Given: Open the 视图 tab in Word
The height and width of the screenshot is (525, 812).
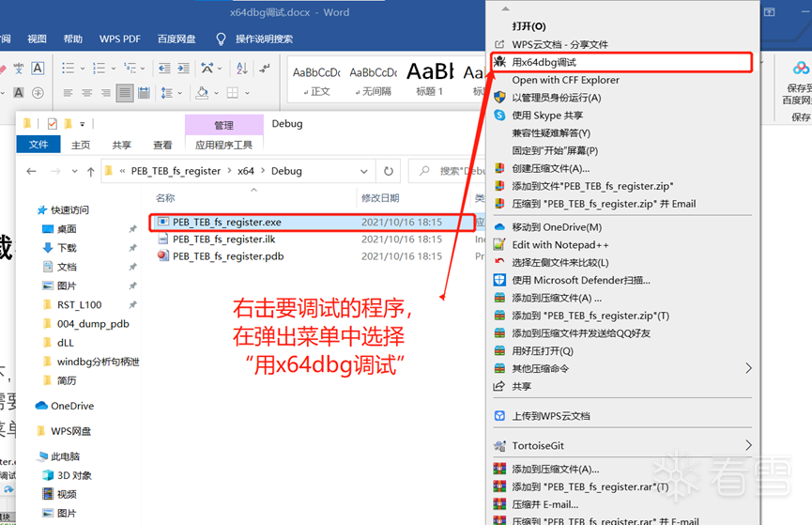Looking at the screenshot, I should coord(37,39).
